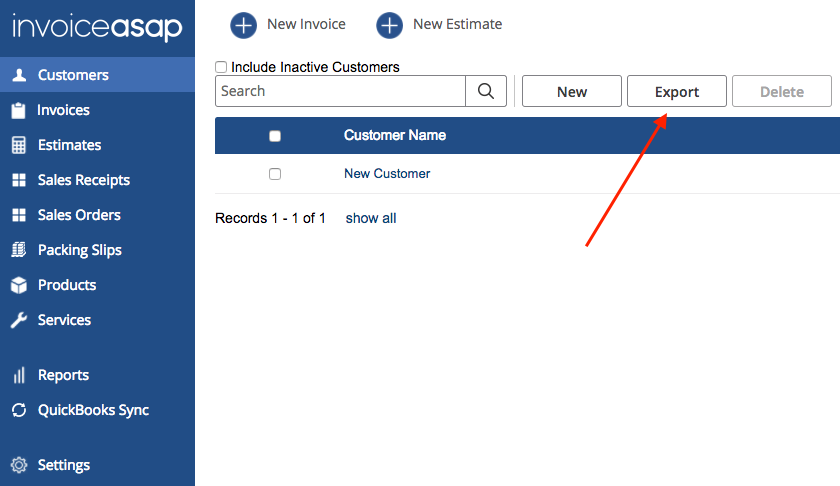Image resolution: width=840 pixels, height=486 pixels.
Task: Open Invoices via its clipboard icon
Action: click(18, 110)
